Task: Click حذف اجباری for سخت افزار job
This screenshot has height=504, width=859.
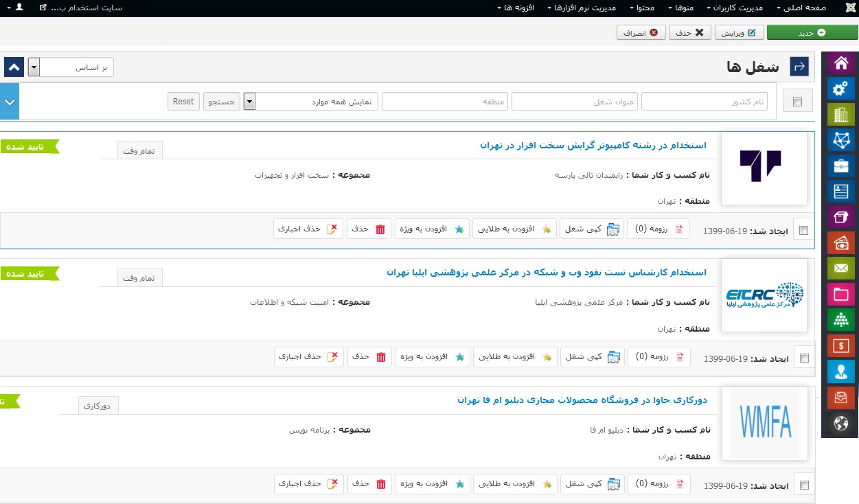Action: [x=308, y=229]
